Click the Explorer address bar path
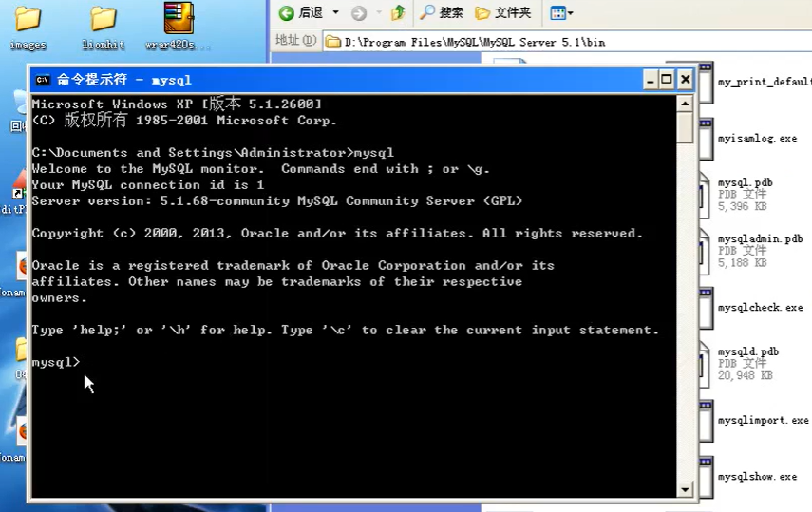Image resolution: width=812 pixels, height=512 pixels. coord(475,42)
